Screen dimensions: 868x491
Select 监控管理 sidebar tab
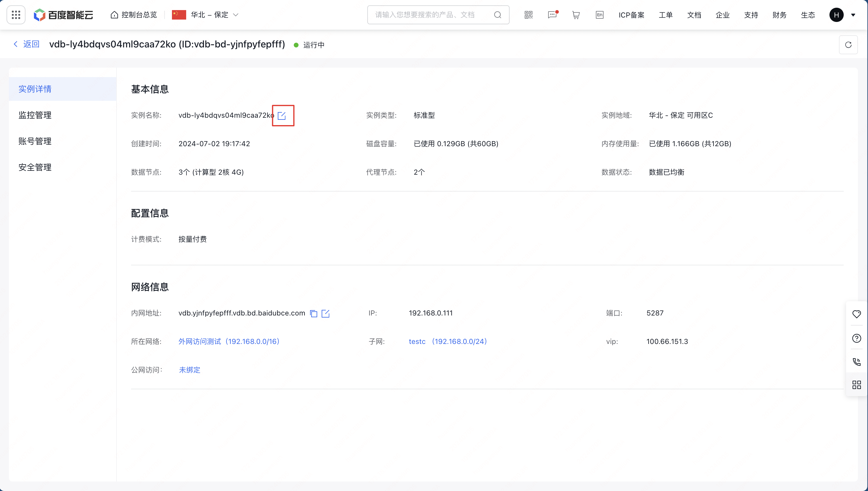(62, 115)
